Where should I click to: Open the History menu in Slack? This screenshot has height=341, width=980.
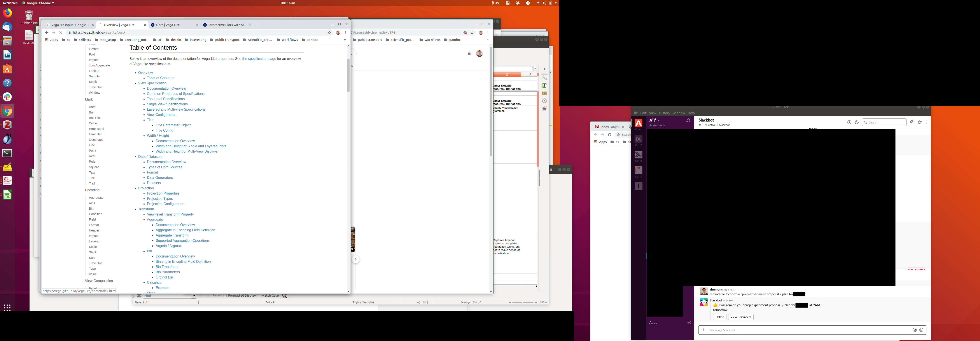click(x=664, y=113)
